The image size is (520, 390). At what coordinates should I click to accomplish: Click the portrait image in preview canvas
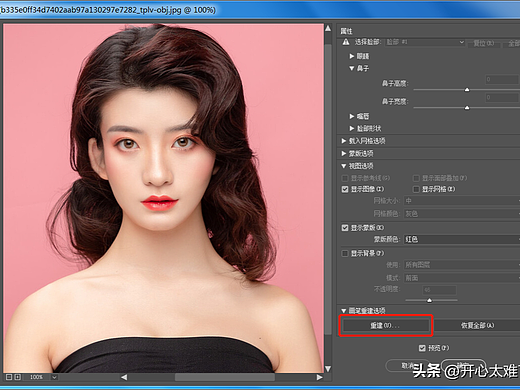163,198
